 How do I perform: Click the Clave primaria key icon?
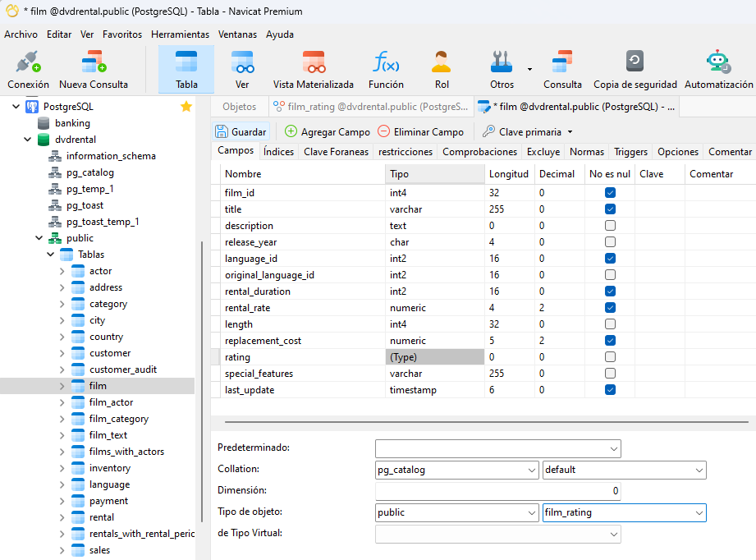[x=488, y=131]
